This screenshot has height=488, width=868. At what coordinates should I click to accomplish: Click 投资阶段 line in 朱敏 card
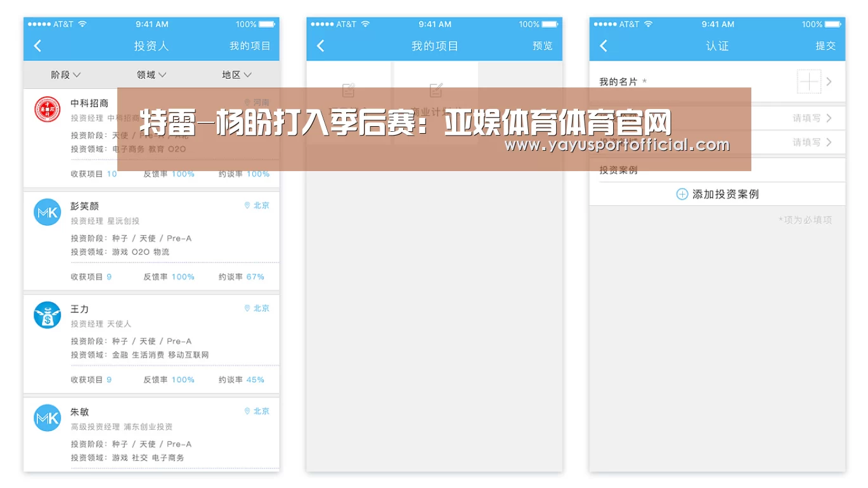point(131,444)
